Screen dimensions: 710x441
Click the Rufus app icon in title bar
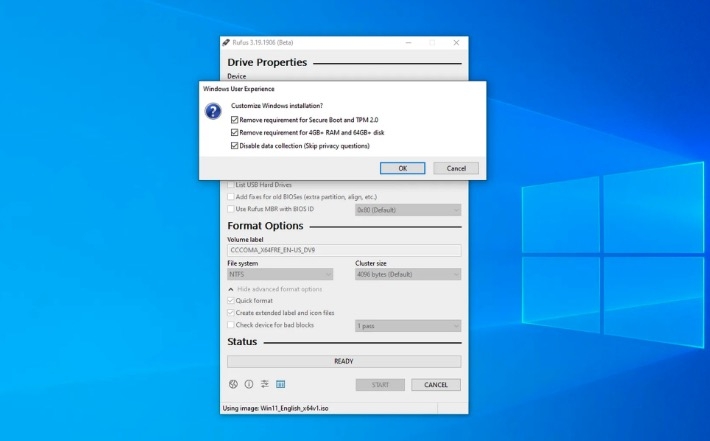[x=226, y=43]
